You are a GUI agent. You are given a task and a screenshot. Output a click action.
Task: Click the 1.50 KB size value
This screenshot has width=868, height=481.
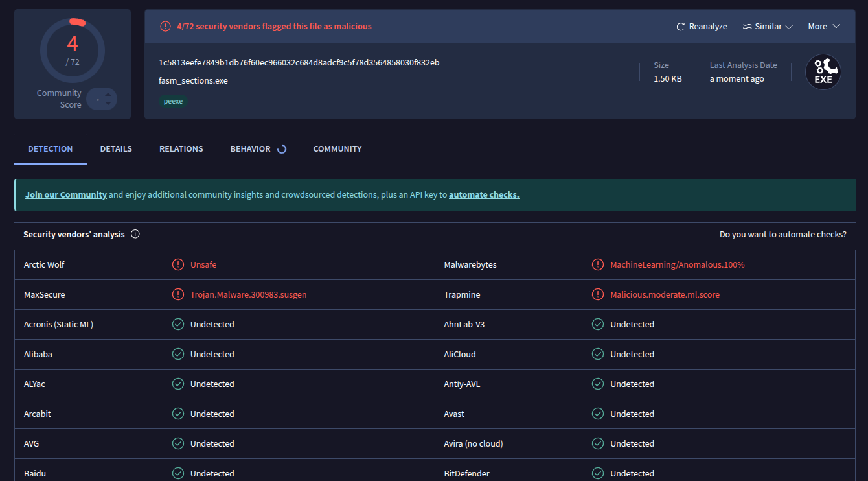tap(668, 78)
